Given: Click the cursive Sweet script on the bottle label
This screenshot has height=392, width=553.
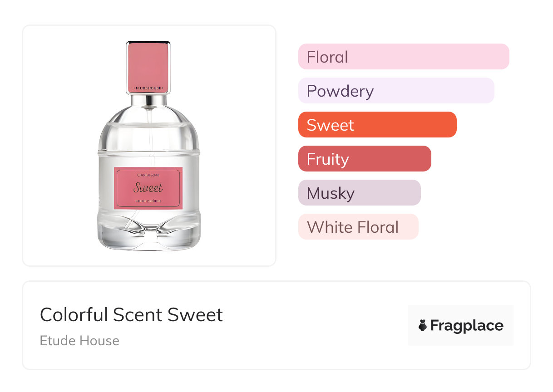Looking at the screenshot, I should click(148, 187).
